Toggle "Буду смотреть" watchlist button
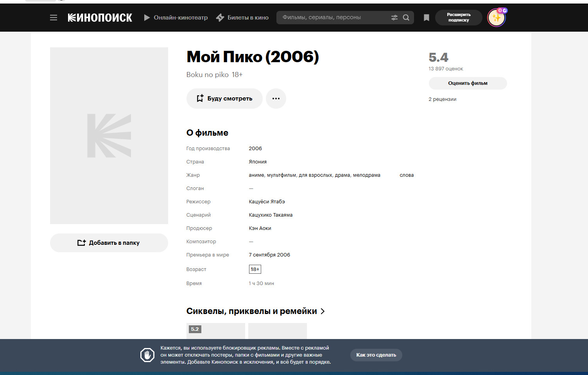The height and width of the screenshot is (375, 588). (x=224, y=99)
